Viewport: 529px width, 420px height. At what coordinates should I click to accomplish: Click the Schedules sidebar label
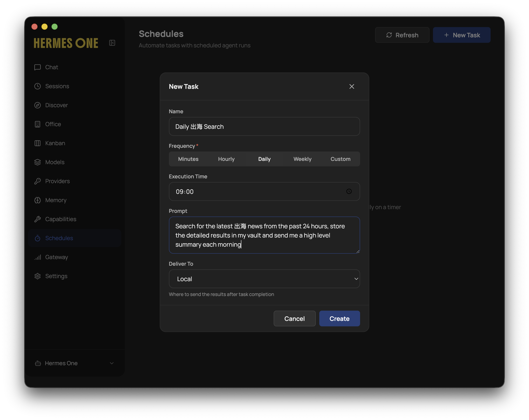(59, 238)
